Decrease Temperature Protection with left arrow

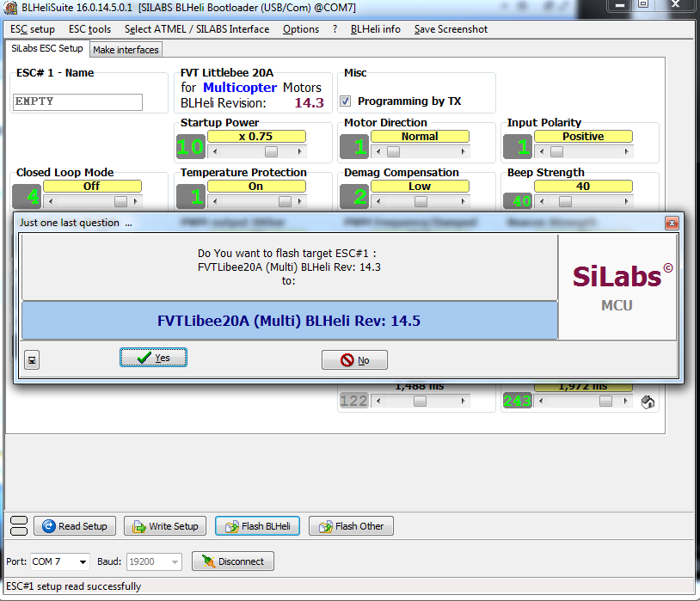click(x=215, y=201)
